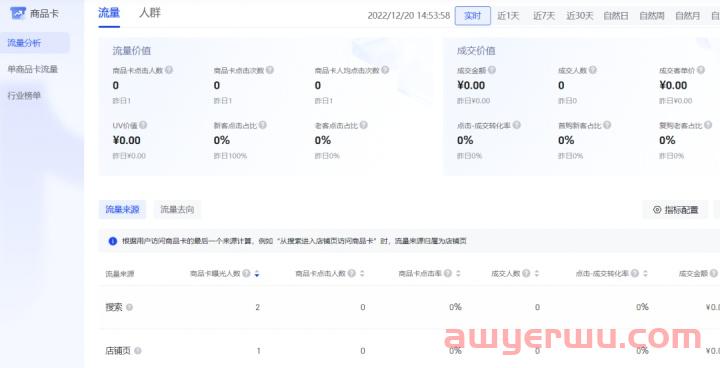Click the 商品卡 logo icon
Viewport: 720px width, 368px height.
click(x=18, y=13)
